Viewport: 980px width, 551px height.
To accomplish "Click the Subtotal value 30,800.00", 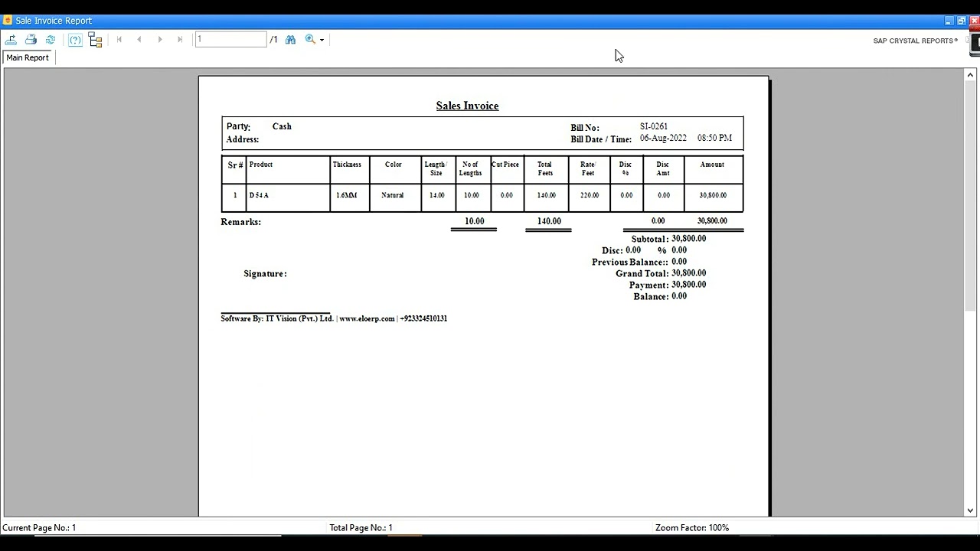I will (x=689, y=239).
